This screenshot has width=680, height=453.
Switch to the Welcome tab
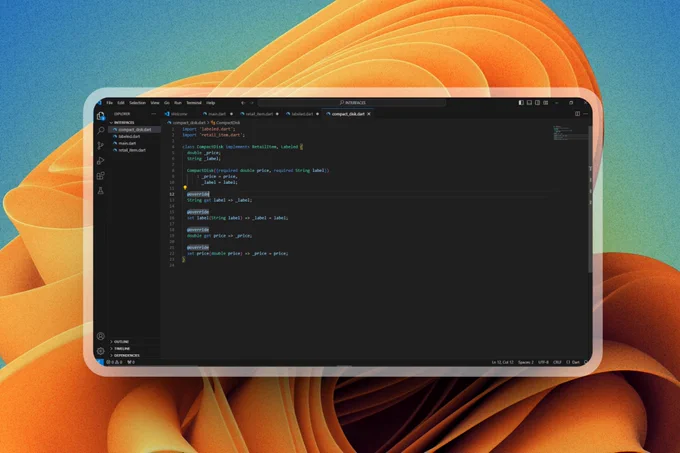[179, 114]
